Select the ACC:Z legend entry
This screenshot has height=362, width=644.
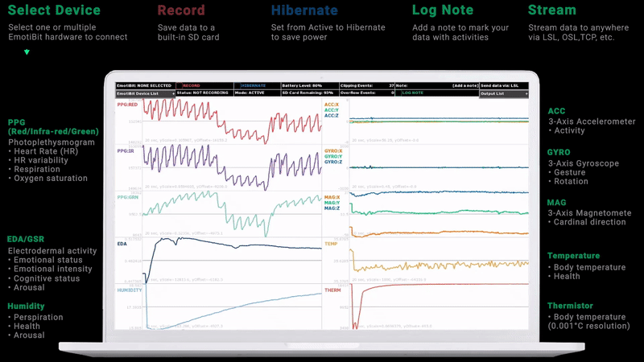pos(332,115)
